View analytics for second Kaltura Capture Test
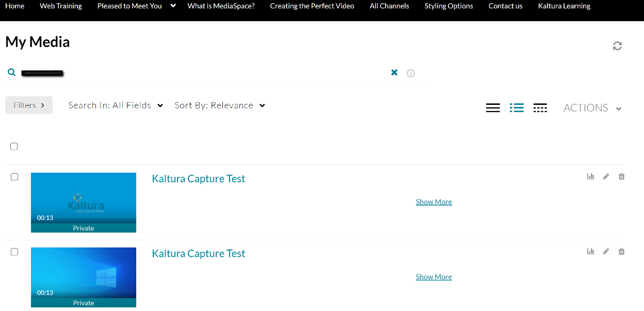Viewport: 644px width, 311px height. coord(591,251)
